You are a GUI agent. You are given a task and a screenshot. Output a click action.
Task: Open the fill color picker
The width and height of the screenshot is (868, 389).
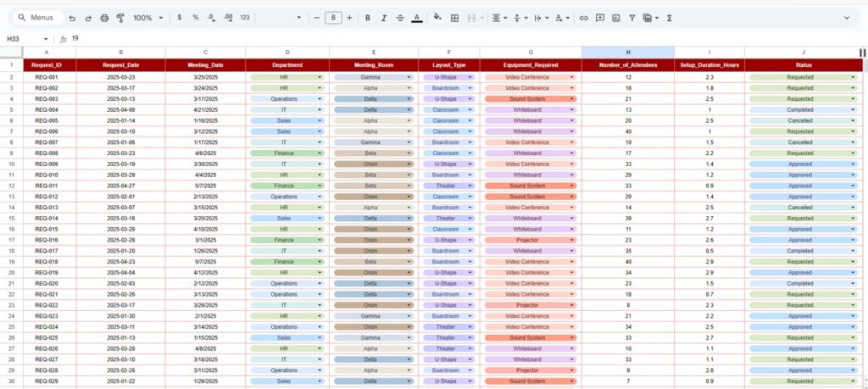tap(437, 17)
